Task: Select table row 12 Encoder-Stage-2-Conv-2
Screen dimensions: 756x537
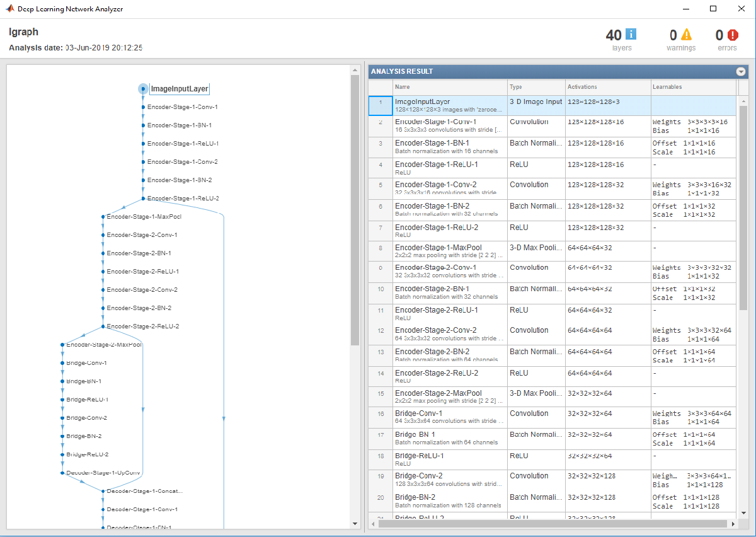Action: (x=552, y=334)
